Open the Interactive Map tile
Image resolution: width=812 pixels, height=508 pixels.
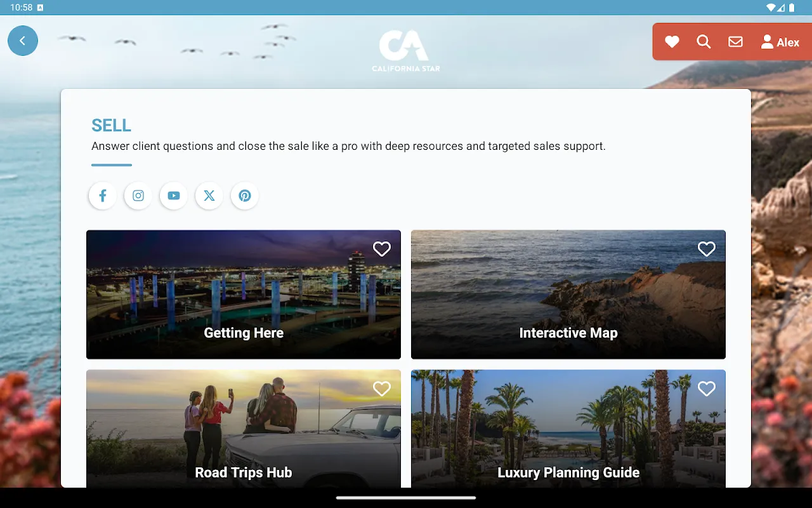point(568,295)
